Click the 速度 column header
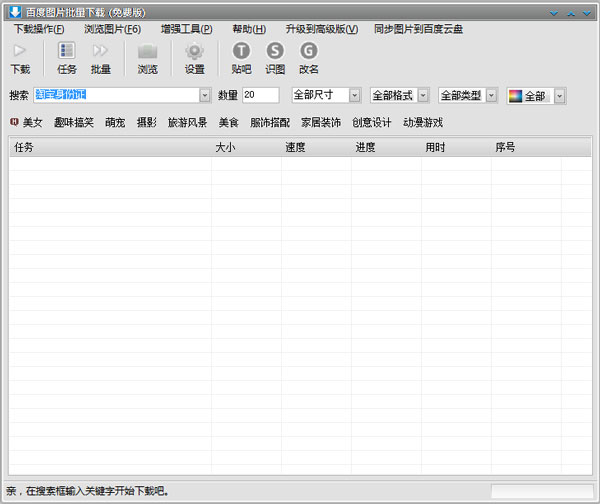The height and width of the screenshot is (504, 600). pyautogui.click(x=316, y=147)
